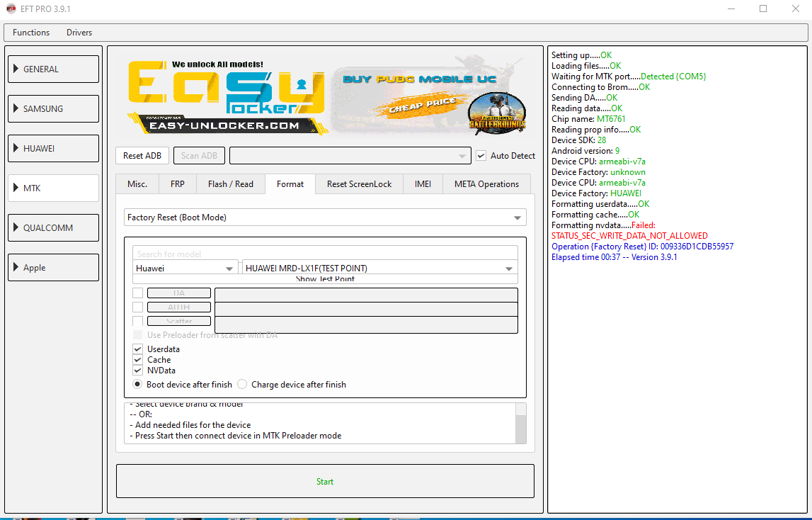This screenshot has height=520, width=812.
Task: Click the Easy Unlocker banner logo
Action: tap(227, 96)
